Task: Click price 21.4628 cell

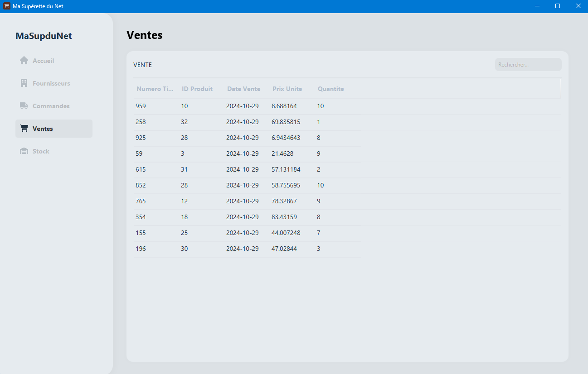Action: [292, 153]
